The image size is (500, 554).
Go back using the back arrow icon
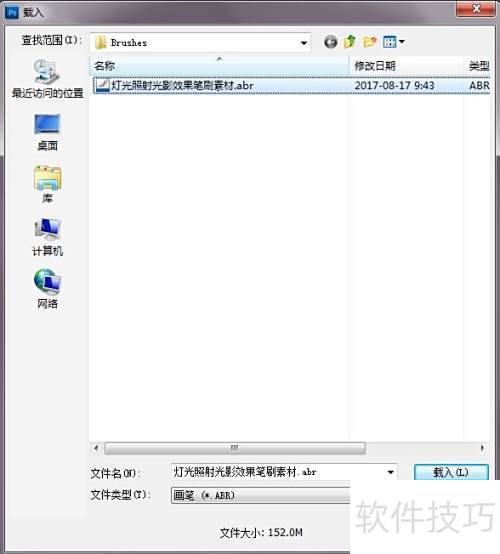point(331,42)
